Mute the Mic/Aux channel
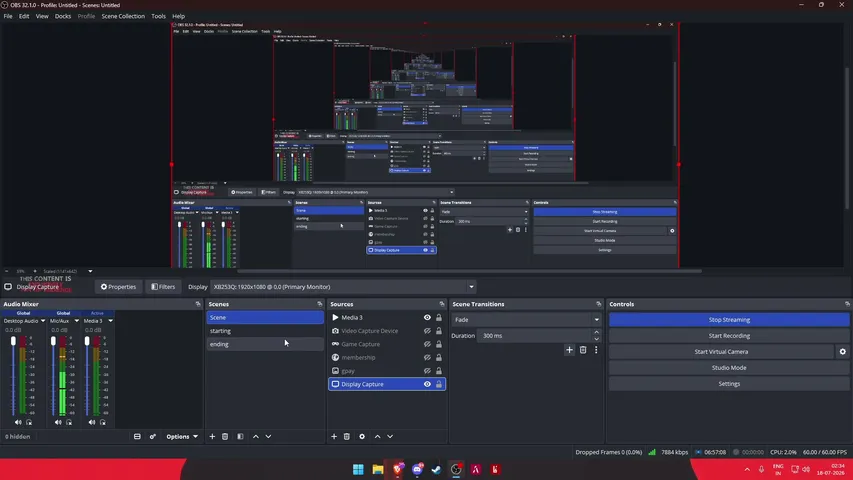 coord(58,422)
